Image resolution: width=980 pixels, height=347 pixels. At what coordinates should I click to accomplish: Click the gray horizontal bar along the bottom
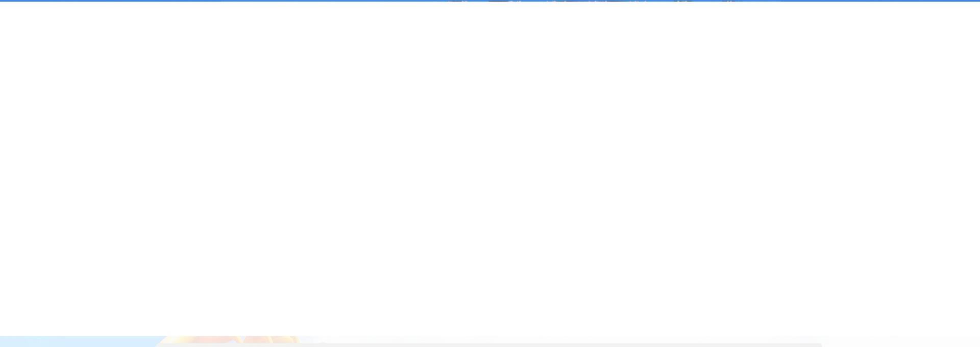490,345
